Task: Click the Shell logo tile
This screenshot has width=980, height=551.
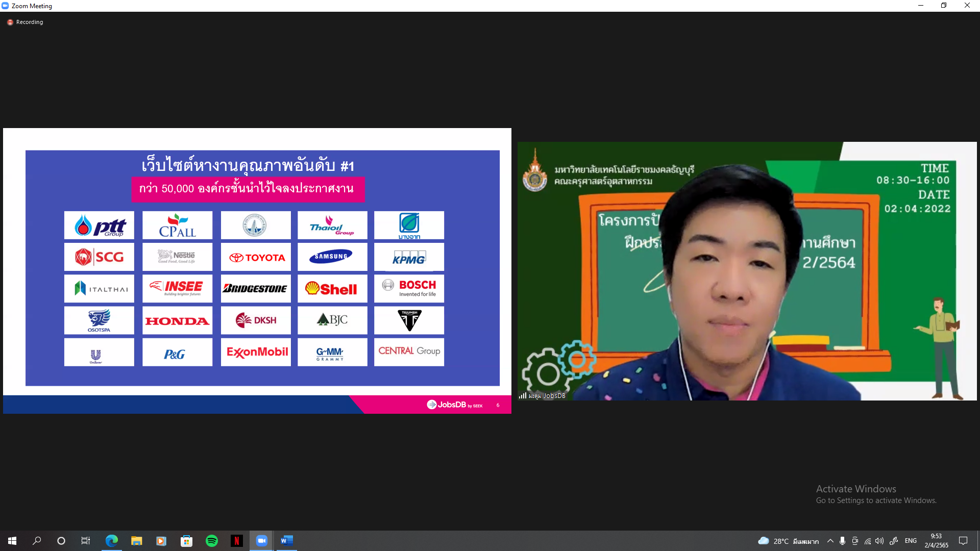Action: click(332, 289)
